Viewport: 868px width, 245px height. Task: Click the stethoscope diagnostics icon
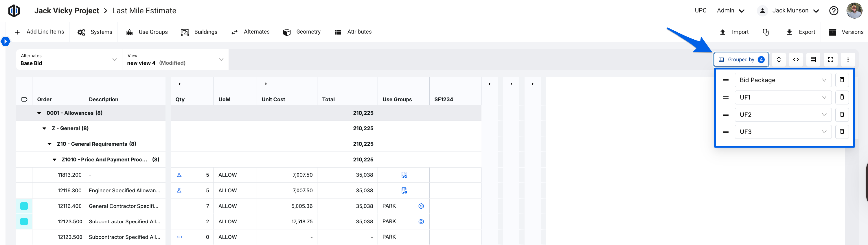point(766,32)
